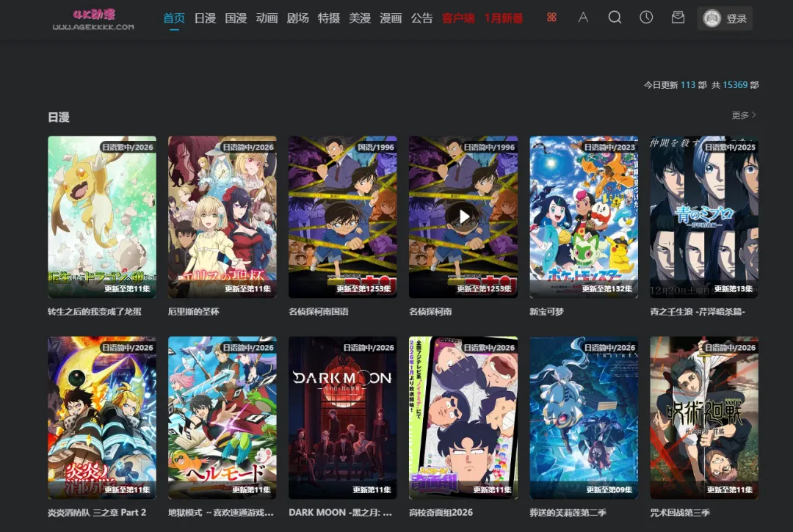Open the message inbox icon
The width and height of the screenshot is (793, 532).
[x=678, y=18]
